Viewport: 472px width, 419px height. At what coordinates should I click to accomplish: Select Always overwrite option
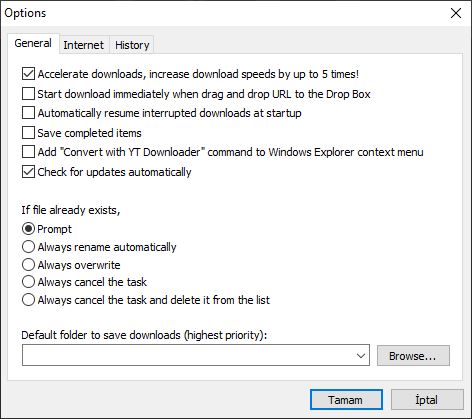click(28, 265)
